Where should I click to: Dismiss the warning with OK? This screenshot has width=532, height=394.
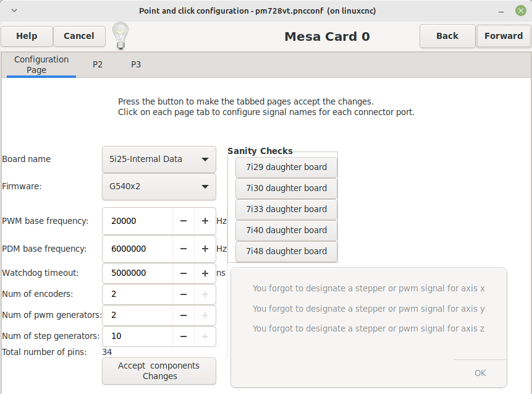(x=480, y=373)
